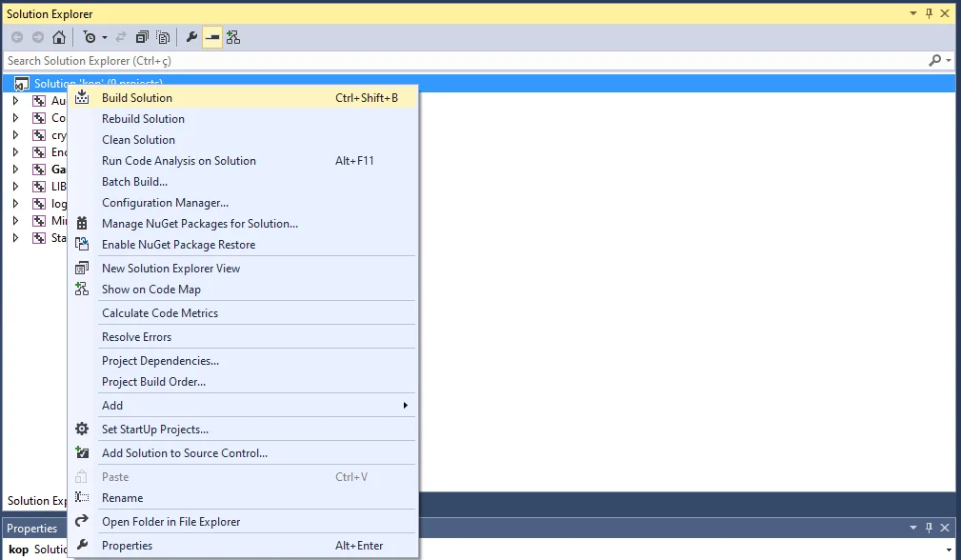Expand the first project tree node arrow
This screenshot has width=961, height=560.
point(15,101)
